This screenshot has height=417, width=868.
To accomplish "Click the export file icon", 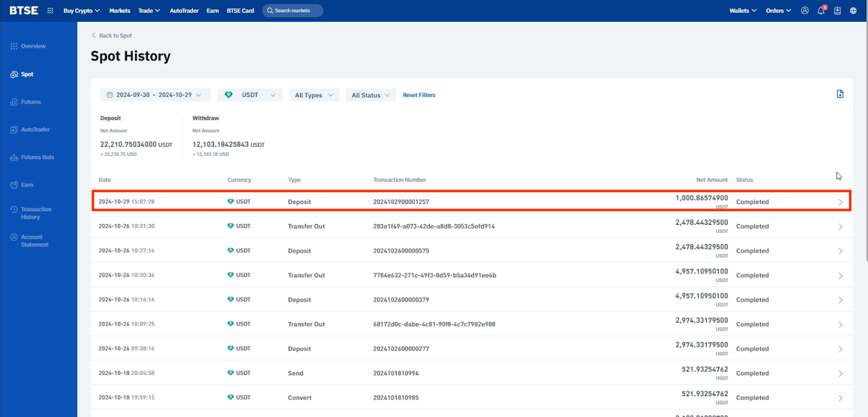I will pos(840,94).
